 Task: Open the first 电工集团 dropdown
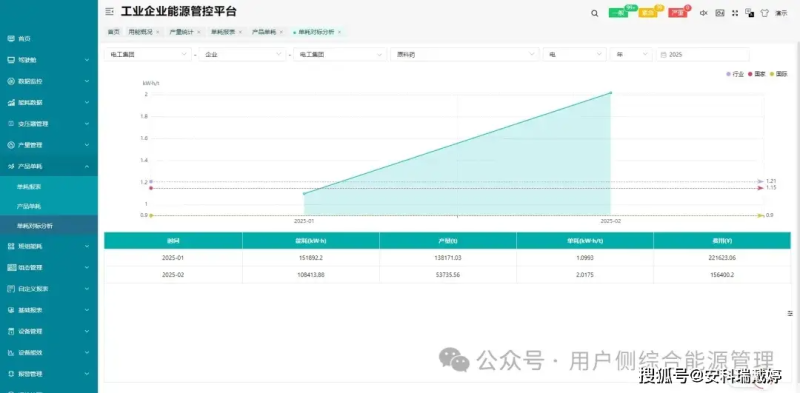pos(148,54)
